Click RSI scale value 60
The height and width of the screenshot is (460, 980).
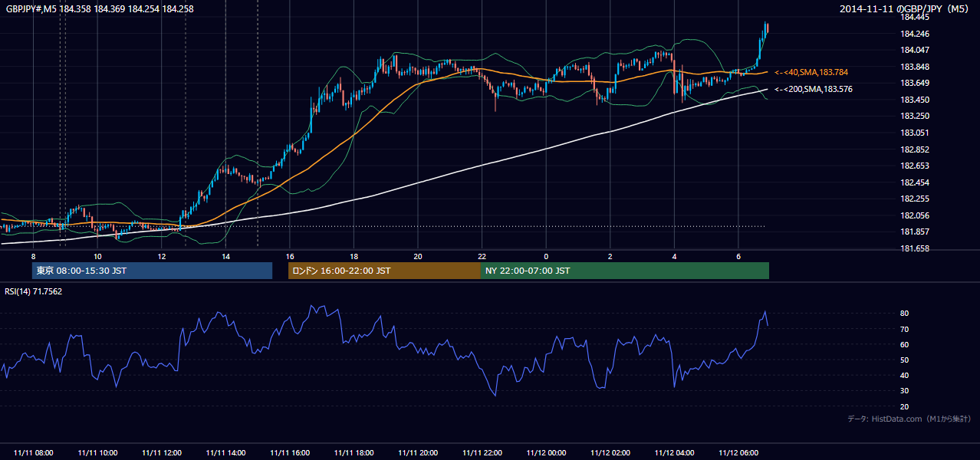coord(905,344)
